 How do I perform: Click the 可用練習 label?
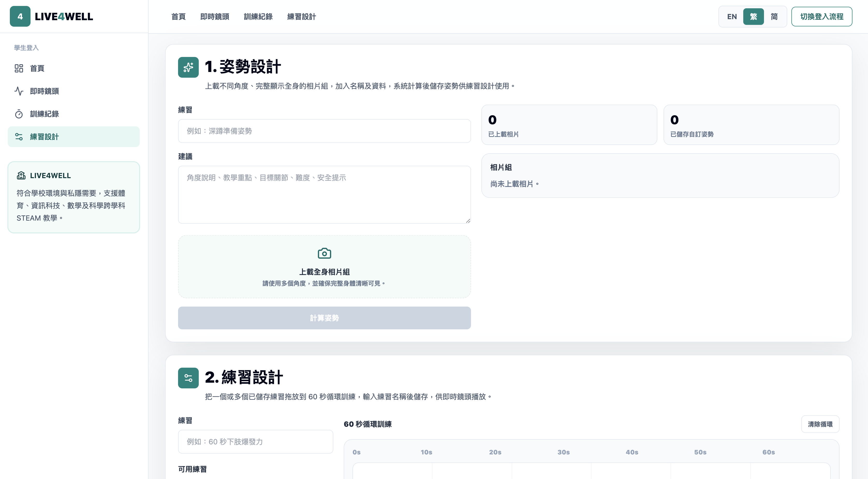192,469
